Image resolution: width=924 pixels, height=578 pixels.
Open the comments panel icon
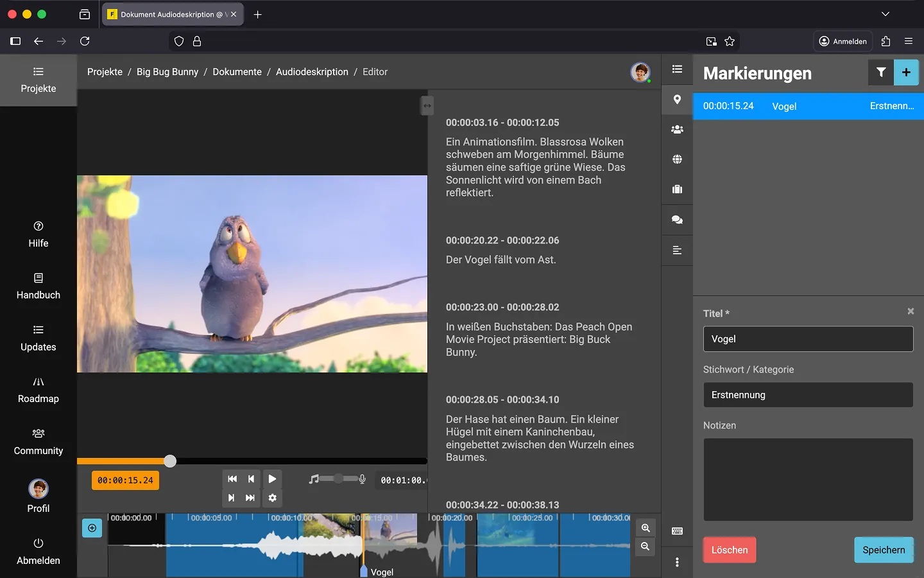click(x=677, y=220)
